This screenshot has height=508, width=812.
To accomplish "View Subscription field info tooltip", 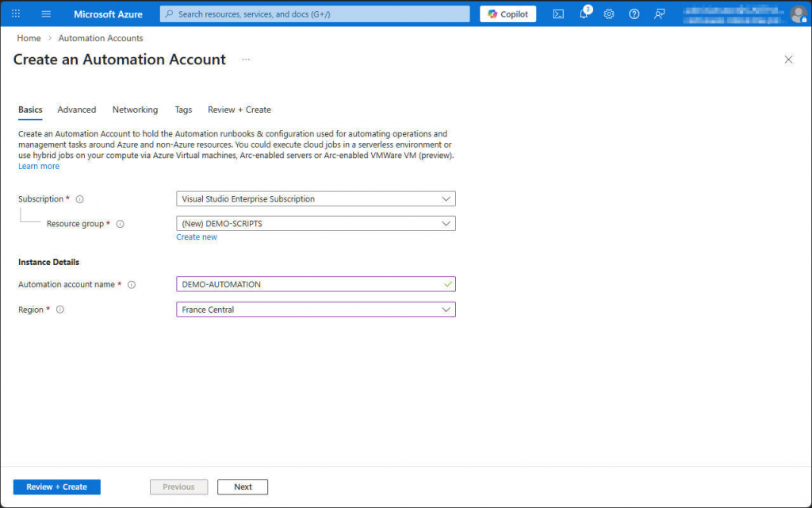I will pos(79,199).
